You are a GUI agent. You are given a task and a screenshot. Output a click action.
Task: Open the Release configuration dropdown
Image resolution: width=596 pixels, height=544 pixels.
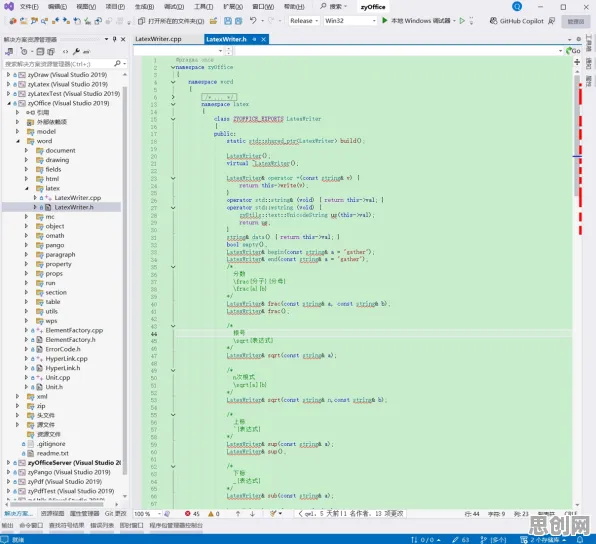click(304, 21)
